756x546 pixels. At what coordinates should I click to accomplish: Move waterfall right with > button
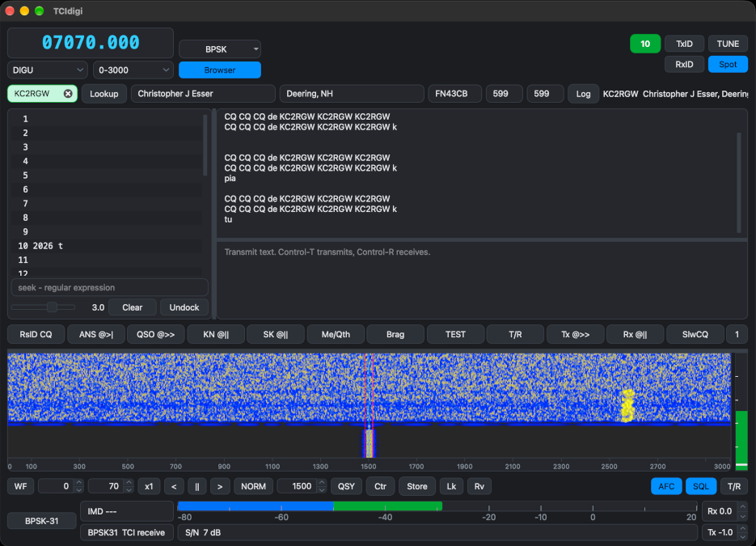(x=220, y=486)
